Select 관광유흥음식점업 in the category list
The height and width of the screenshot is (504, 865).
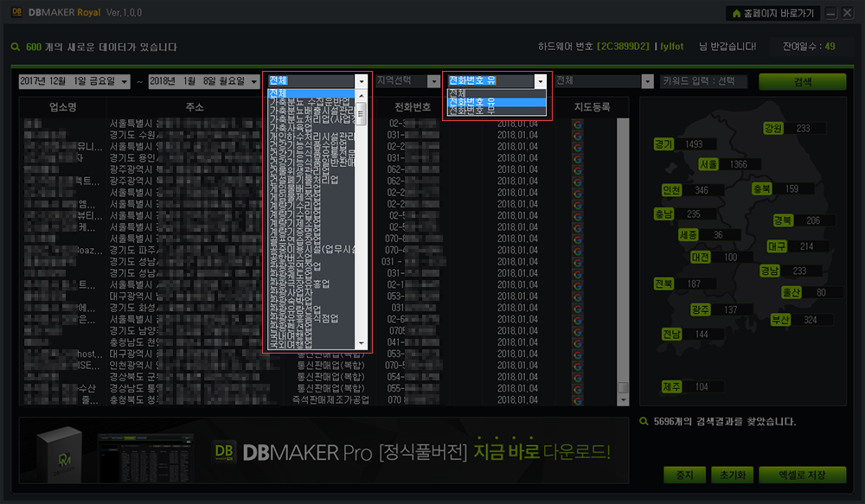pyautogui.click(x=311, y=318)
